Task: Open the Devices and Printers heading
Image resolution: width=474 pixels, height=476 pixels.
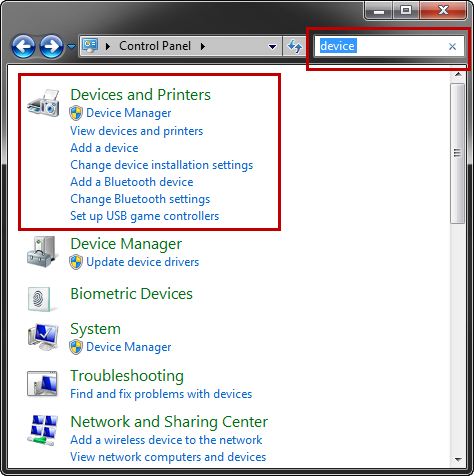Action: click(140, 95)
